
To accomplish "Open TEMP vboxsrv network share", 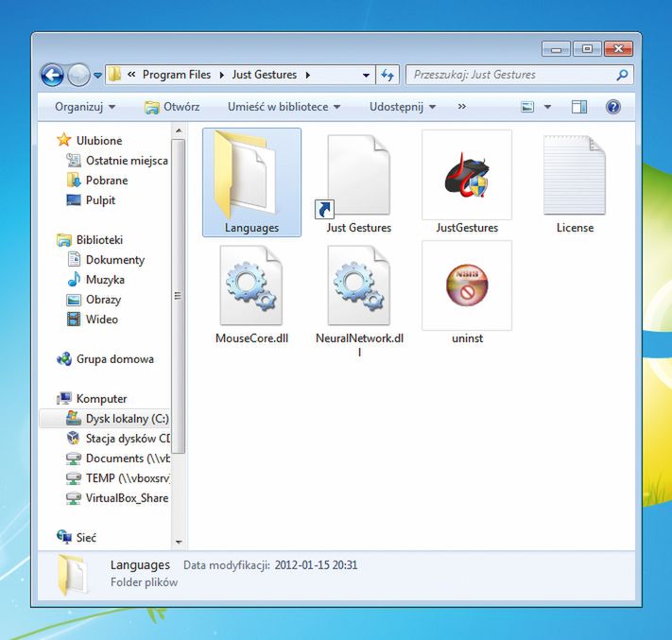I will (x=118, y=478).
